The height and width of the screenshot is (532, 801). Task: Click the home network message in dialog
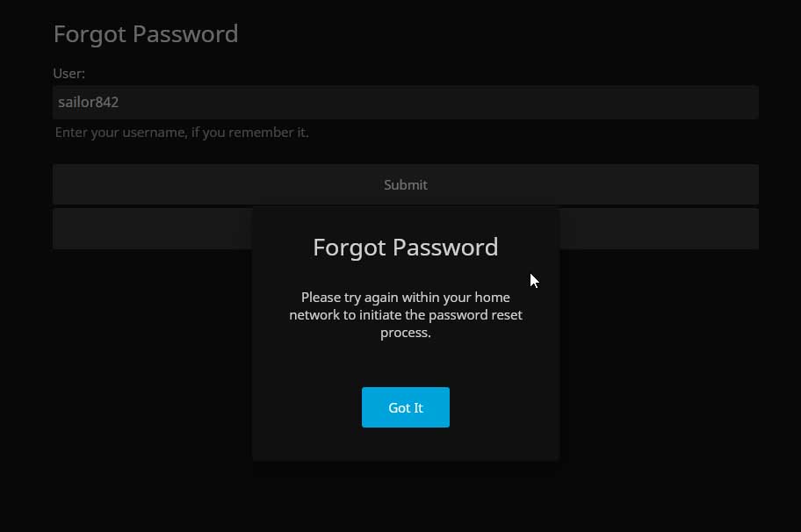pyautogui.click(x=405, y=314)
